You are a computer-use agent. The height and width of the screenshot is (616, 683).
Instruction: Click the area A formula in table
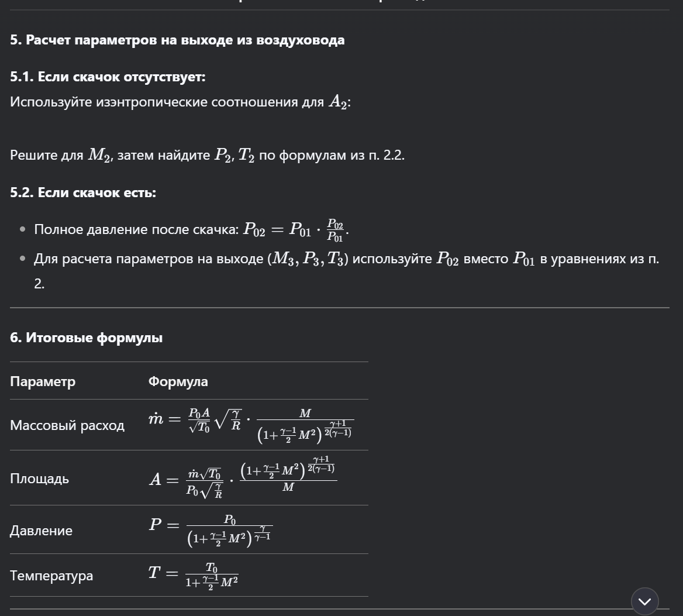click(243, 478)
